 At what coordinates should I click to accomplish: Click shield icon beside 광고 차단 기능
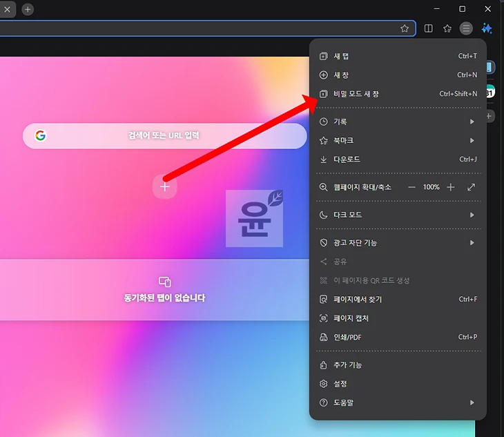tap(323, 242)
